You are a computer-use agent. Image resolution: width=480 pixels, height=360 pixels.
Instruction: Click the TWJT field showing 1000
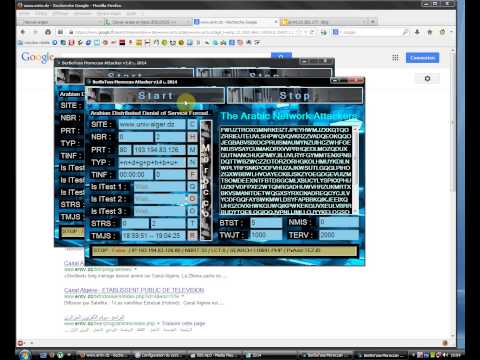coord(266,235)
